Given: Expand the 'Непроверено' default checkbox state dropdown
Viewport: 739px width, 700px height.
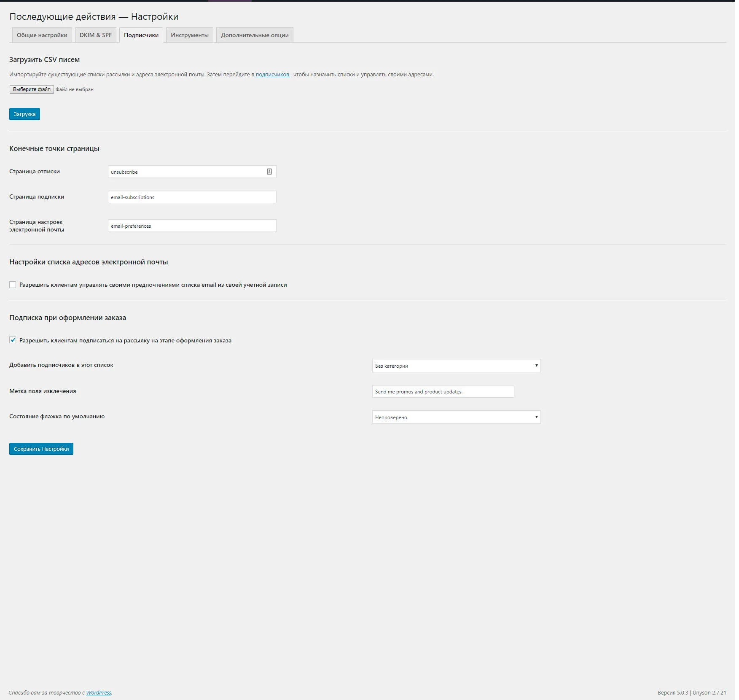Looking at the screenshot, I should 456,417.
